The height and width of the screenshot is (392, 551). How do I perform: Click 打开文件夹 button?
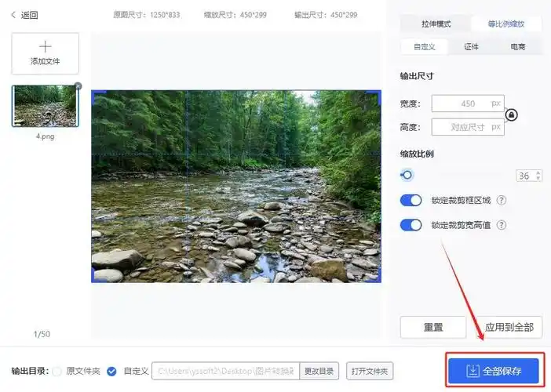click(370, 371)
